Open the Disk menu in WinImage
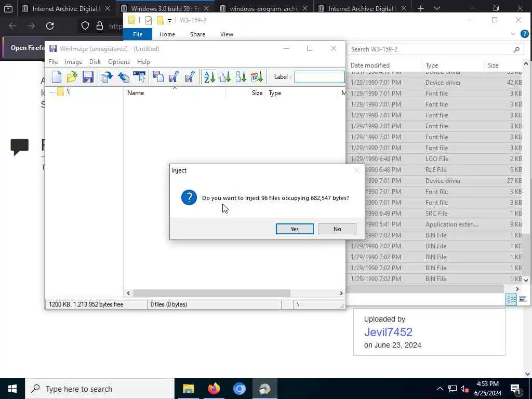Viewport: 532px width, 399px height. (x=95, y=62)
